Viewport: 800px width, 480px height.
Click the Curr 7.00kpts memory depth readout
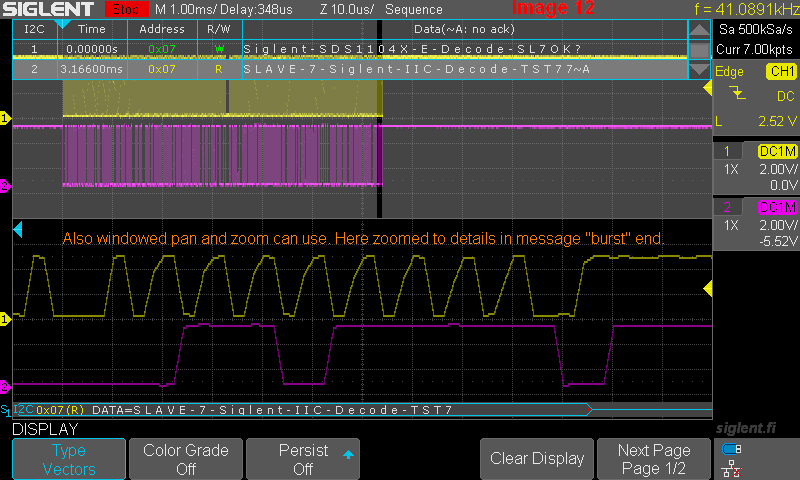click(x=755, y=49)
